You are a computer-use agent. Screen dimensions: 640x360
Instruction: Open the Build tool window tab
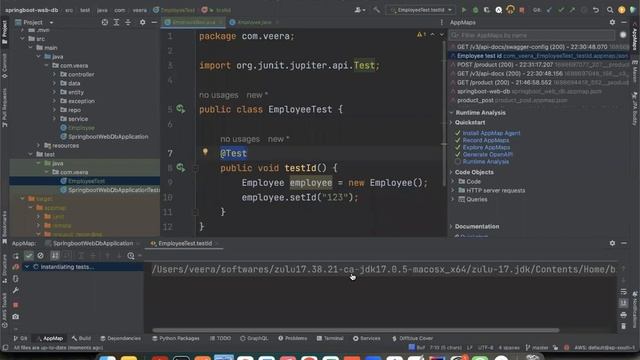(81, 338)
